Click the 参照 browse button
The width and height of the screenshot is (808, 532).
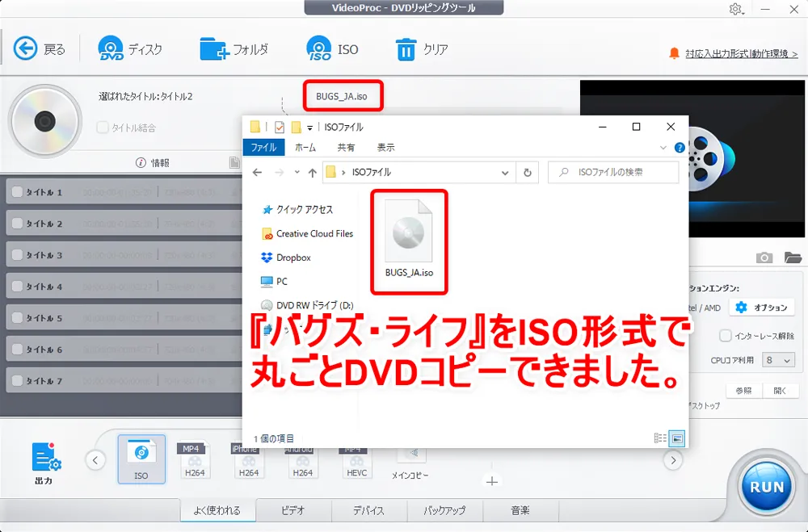click(743, 391)
